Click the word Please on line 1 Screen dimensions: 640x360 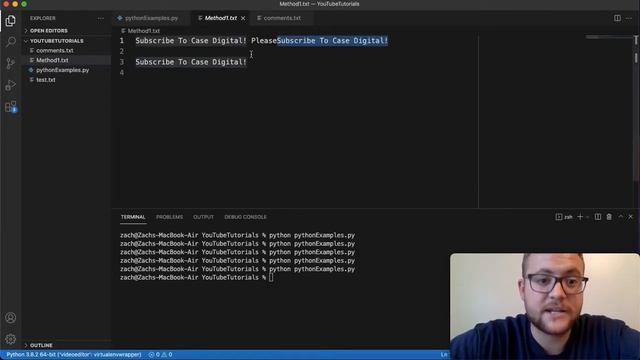[264, 41]
